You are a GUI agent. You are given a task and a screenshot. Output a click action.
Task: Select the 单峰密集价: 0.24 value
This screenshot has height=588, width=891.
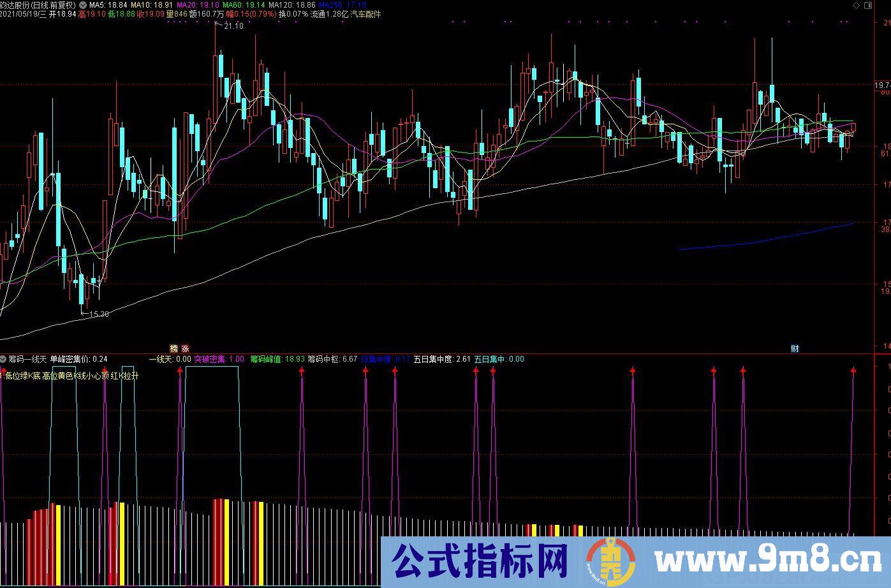[x=78, y=359]
